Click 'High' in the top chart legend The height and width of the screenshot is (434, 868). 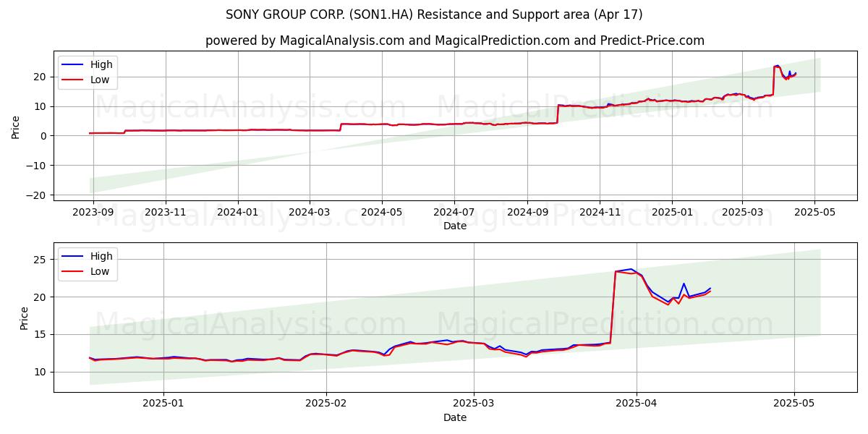tap(101, 64)
